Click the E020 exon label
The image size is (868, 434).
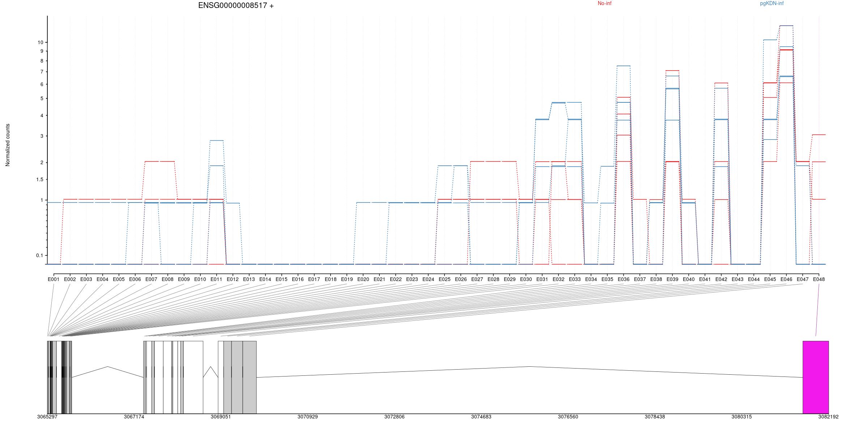point(363,279)
